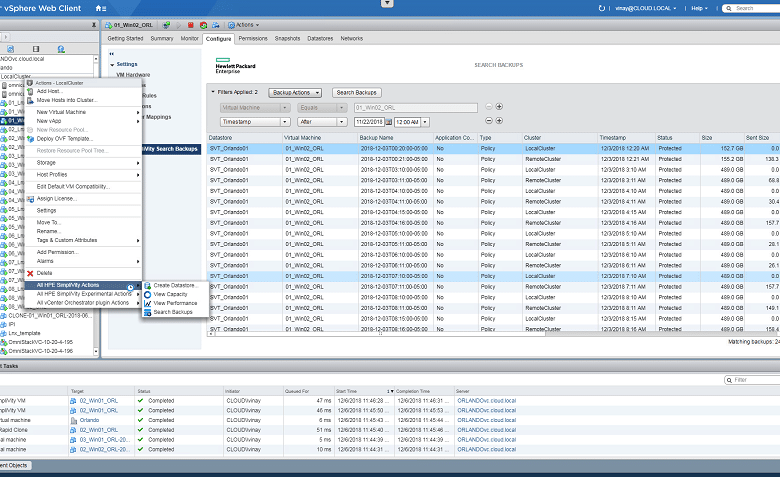Click the red Delete icon entry
Image resolution: width=780 pixels, height=477 pixels.
tap(30, 273)
